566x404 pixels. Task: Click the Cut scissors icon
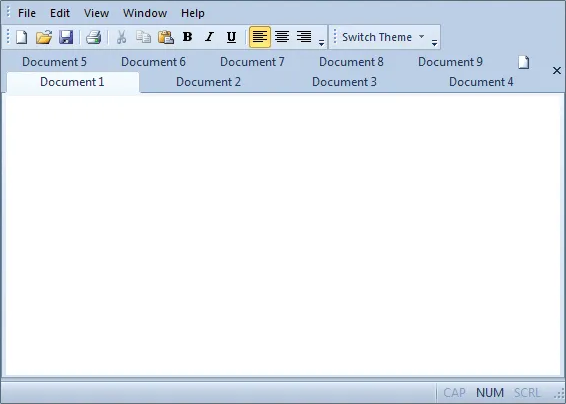pos(122,37)
